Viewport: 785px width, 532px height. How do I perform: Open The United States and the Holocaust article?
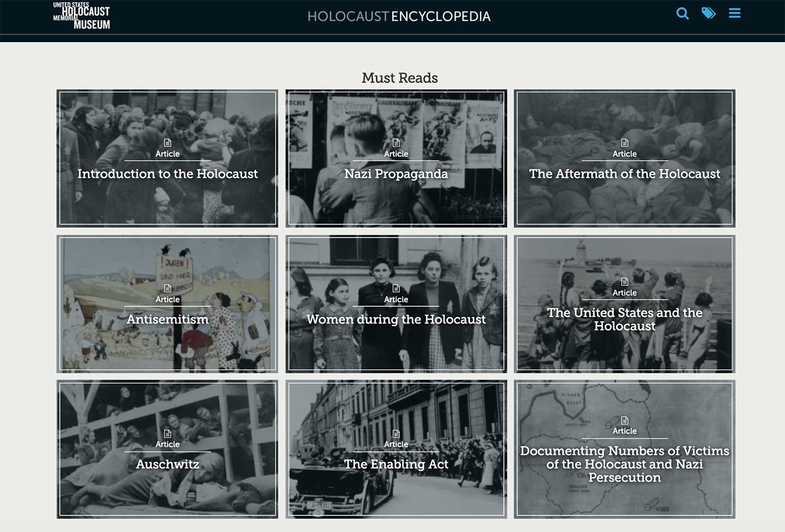[x=625, y=319]
